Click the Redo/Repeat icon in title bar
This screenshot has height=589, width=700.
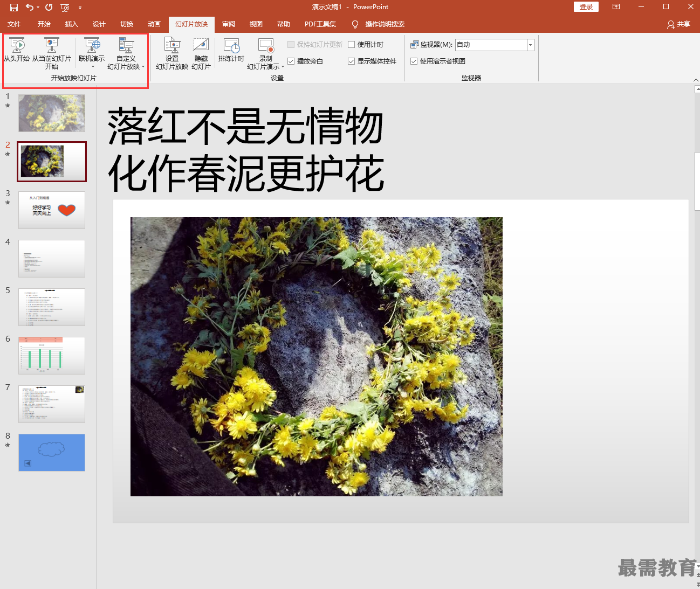point(49,7)
